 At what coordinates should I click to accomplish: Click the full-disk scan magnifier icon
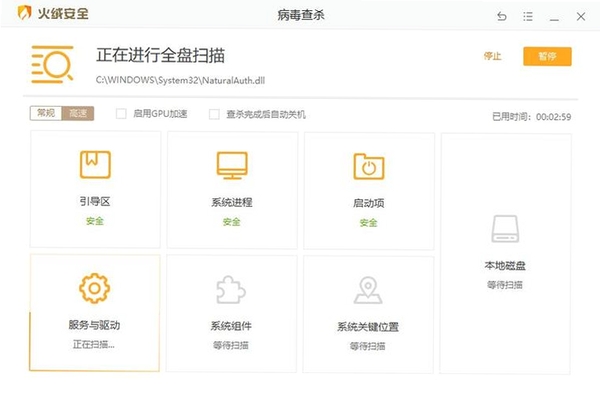[x=52, y=64]
